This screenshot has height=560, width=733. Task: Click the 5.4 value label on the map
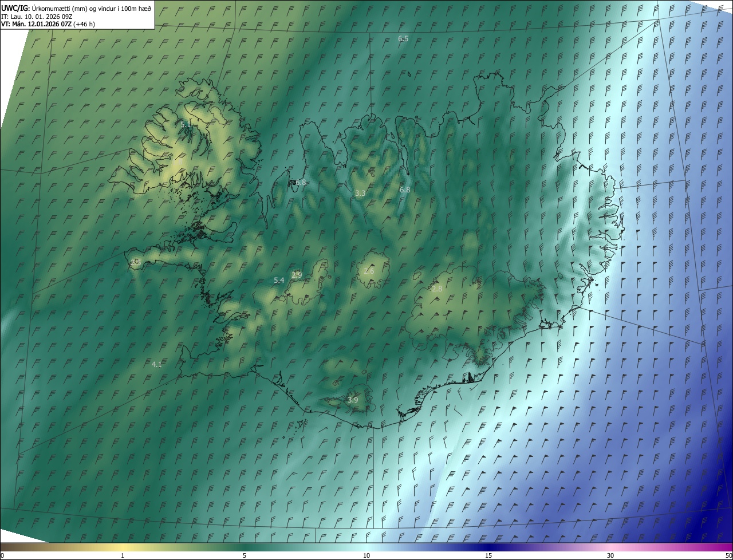(279, 280)
